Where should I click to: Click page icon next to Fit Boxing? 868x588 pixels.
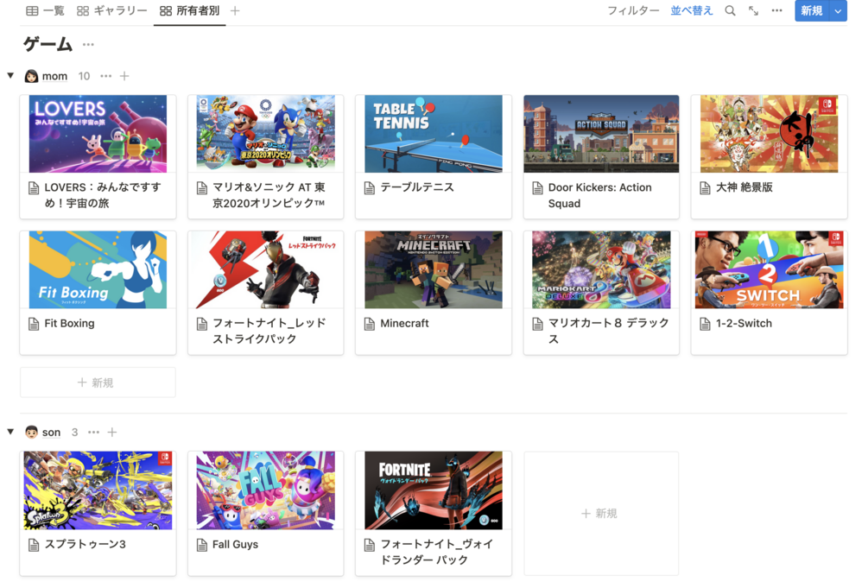click(x=34, y=323)
